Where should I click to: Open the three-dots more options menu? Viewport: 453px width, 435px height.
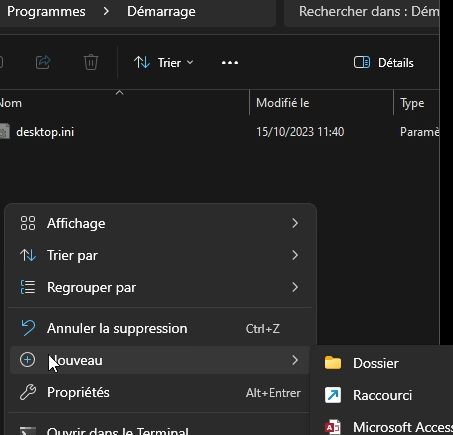tap(230, 63)
